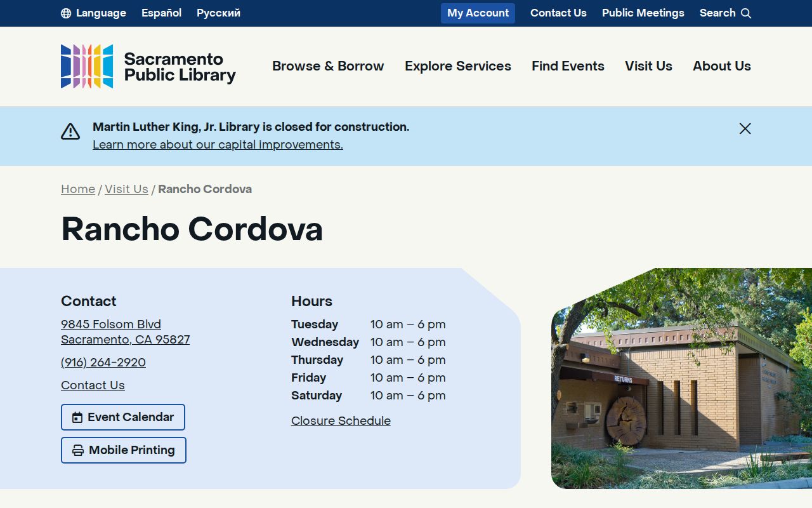Go to the Home breadcrumb

pyautogui.click(x=78, y=189)
